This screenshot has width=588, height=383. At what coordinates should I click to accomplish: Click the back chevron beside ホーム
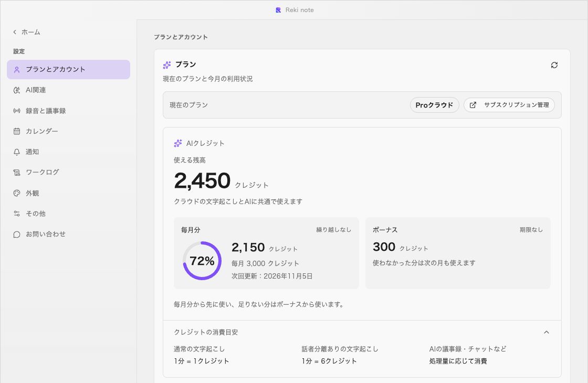15,32
